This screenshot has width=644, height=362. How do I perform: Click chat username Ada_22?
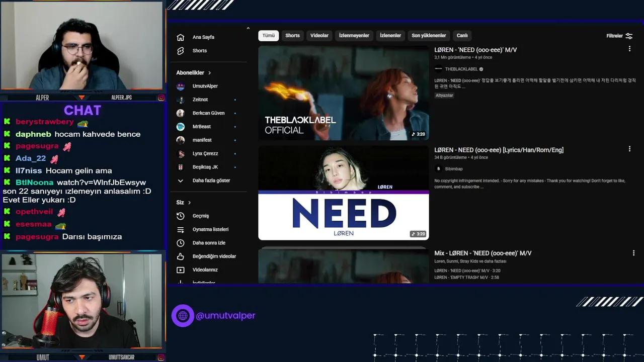click(x=31, y=158)
